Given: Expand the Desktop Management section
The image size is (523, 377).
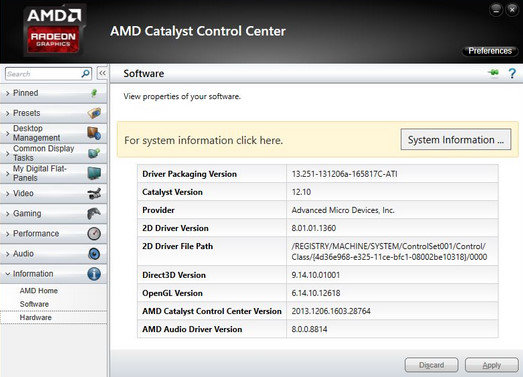Looking at the screenshot, I should tap(53, 133).
